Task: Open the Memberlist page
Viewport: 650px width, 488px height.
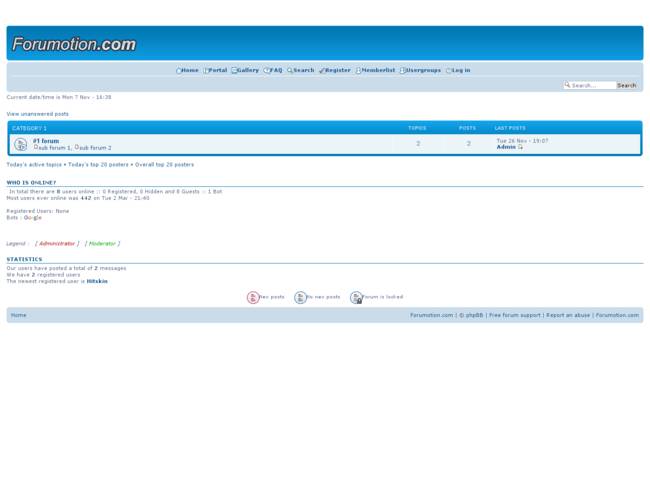Action: point(377,71)
